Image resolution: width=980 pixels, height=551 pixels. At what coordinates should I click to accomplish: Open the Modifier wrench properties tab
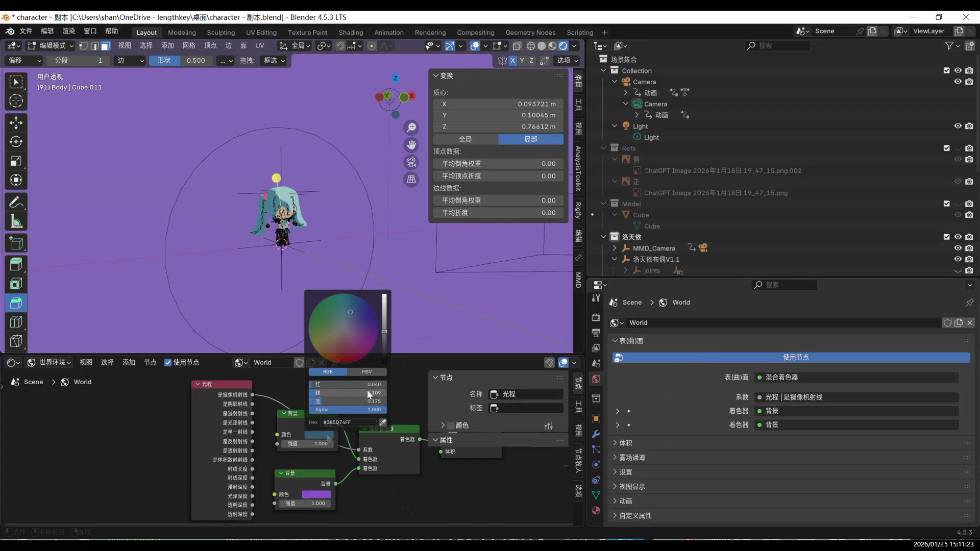click(x=596, y=434)
